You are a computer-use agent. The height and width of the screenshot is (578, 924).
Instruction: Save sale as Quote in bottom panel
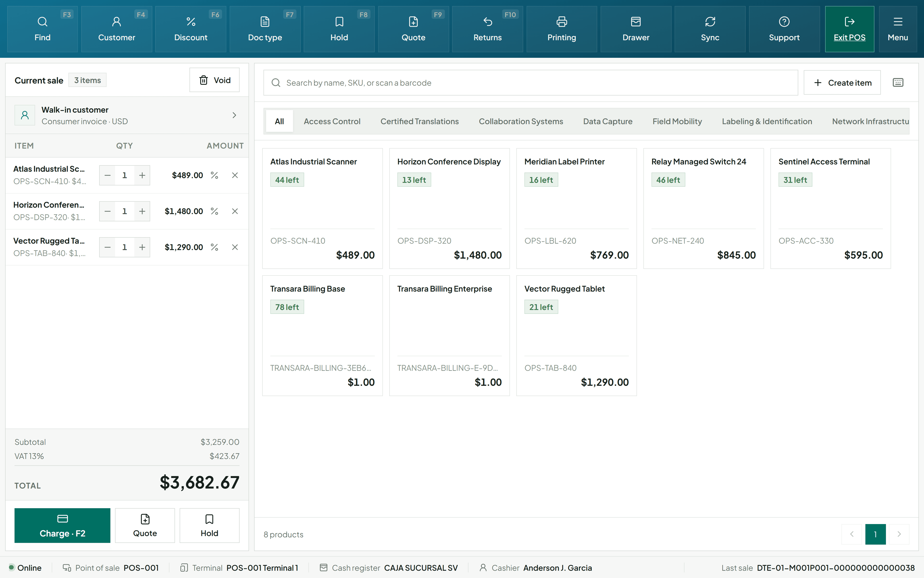145,525
